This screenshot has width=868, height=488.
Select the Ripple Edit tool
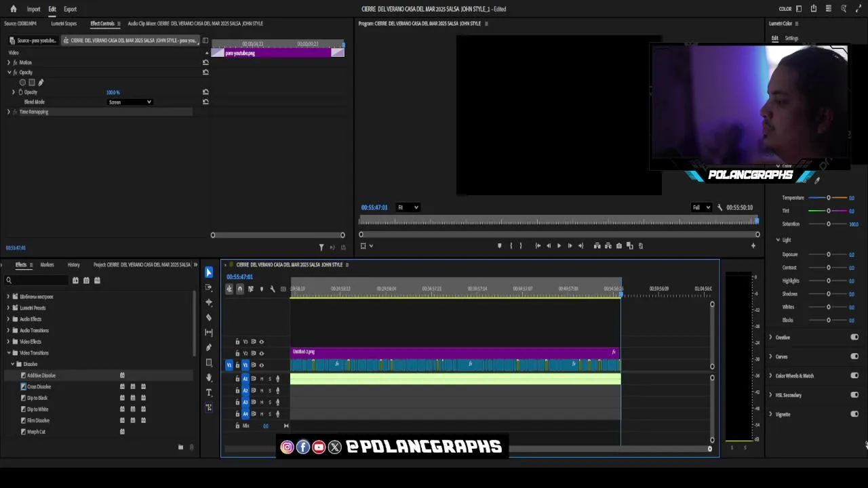pyautogui.click(x=208, y=302)
